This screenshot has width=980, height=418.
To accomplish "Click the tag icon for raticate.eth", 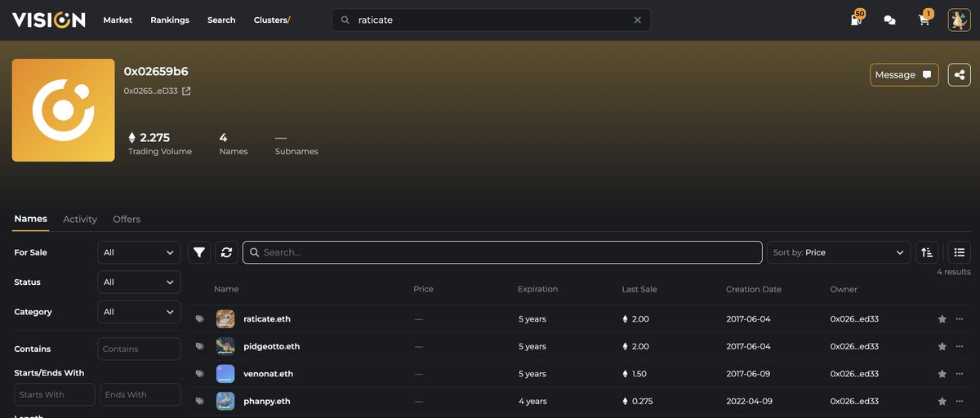I will coord(200,319).
